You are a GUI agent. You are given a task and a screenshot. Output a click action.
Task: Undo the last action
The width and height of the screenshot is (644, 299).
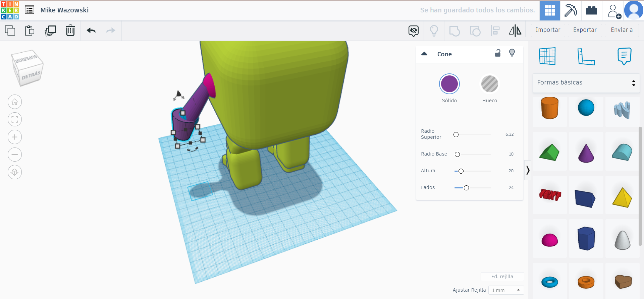coord(91,31)
